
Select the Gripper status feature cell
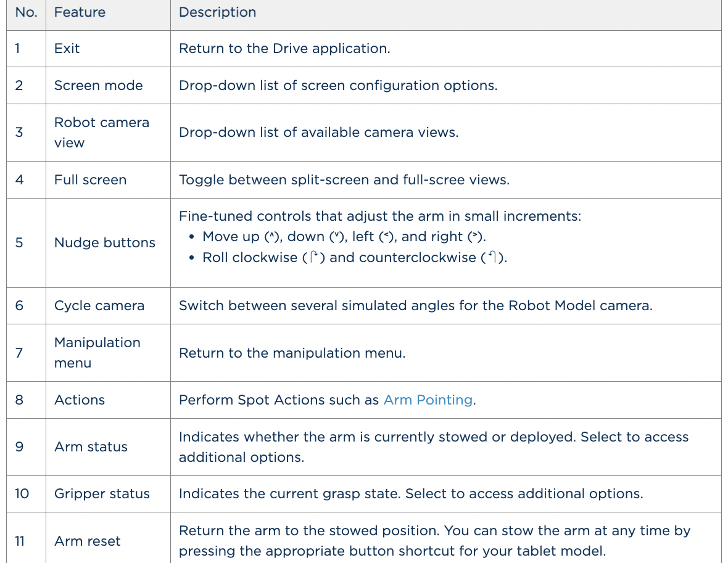click(102, 494)
